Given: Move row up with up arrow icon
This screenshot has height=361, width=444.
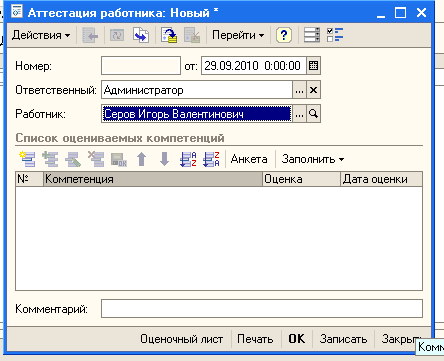Looking at the screenshot, I should (142, 159).
